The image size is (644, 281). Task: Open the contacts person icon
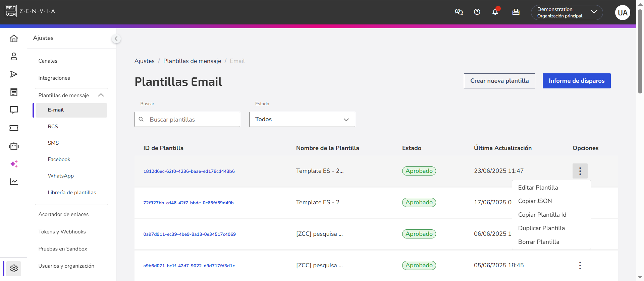(x=14, y=57)
